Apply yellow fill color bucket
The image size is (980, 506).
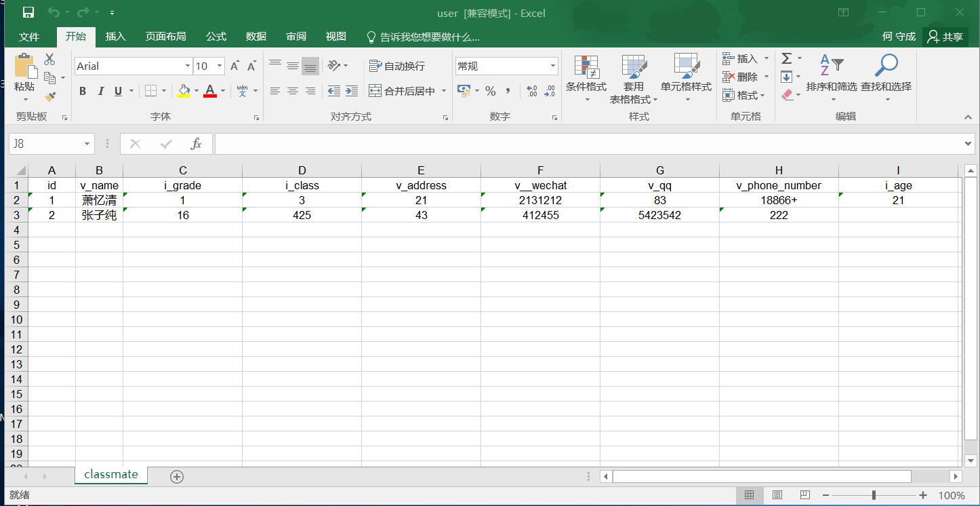pyautogui.click(x=184, y=91)
